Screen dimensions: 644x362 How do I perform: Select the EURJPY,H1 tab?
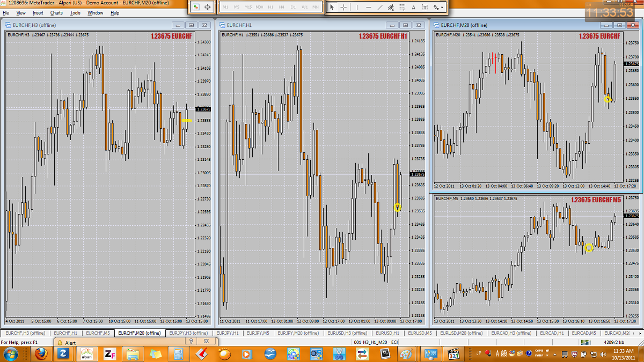click(x=228, y=333)
